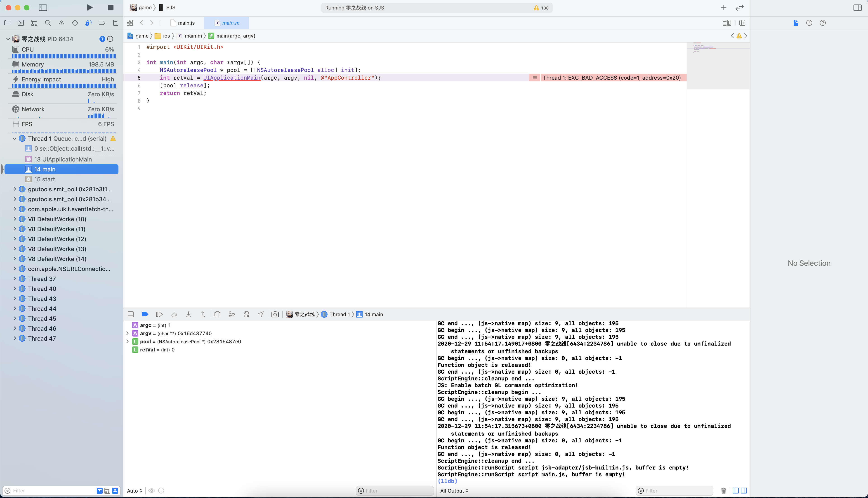The image size is (868, 498).
Task: Click the Step Into debug icon
Action: (x=188, y=314)
